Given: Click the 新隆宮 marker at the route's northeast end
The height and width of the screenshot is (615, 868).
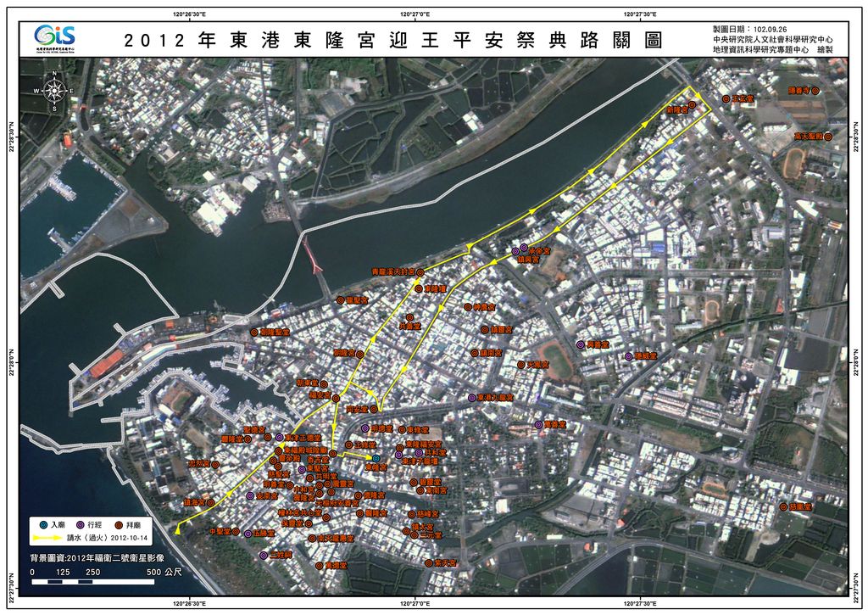Looking at the screenshot, I should 692,104.
